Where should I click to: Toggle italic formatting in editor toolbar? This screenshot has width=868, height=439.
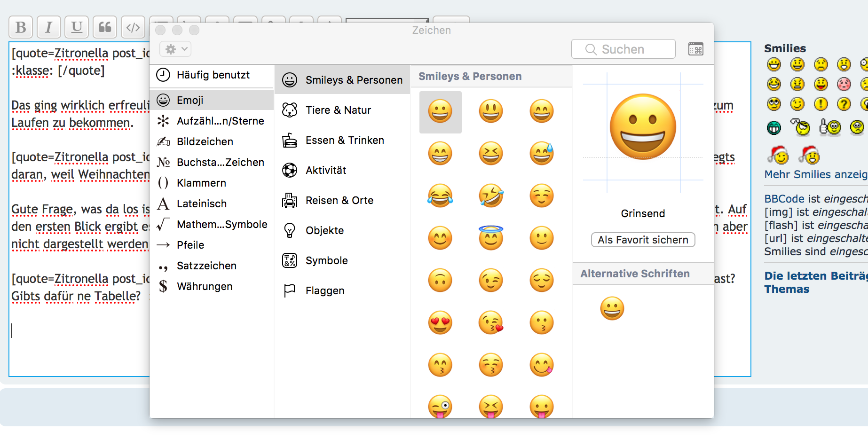(x=48, y=27)
